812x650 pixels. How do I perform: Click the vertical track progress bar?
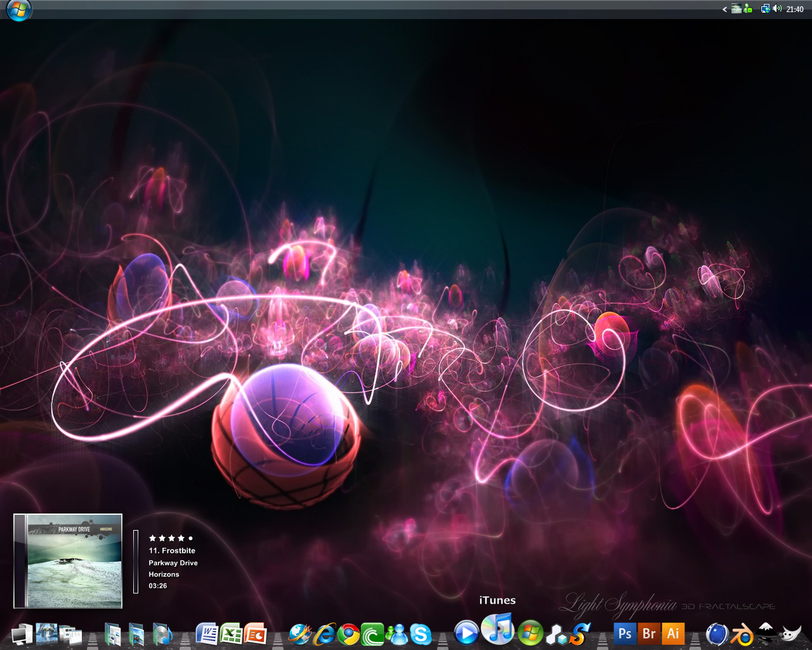136,562
